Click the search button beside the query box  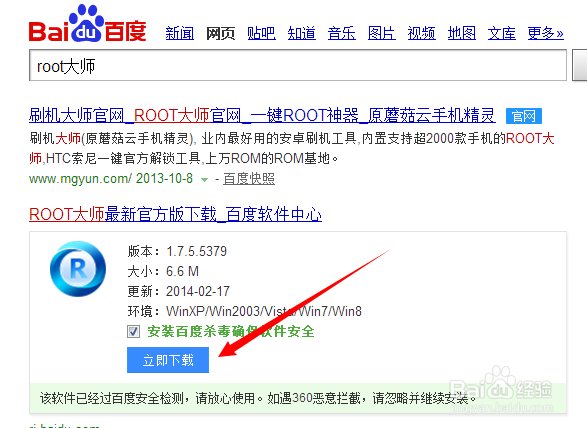click(580, 65)
